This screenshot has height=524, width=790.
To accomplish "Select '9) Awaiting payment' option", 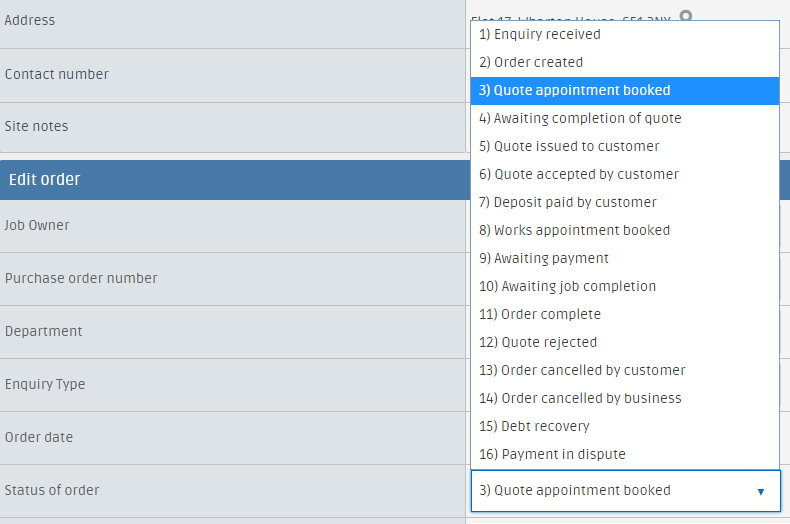I will point(625,258).
